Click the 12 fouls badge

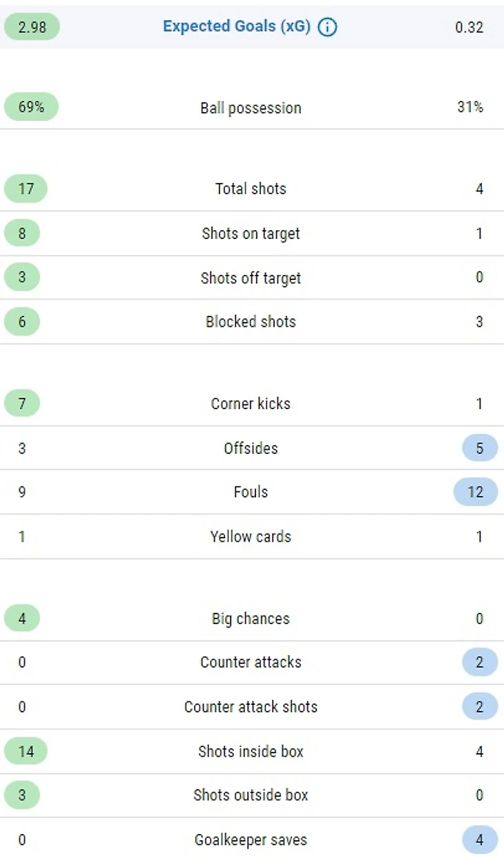[x=476, y=492]
